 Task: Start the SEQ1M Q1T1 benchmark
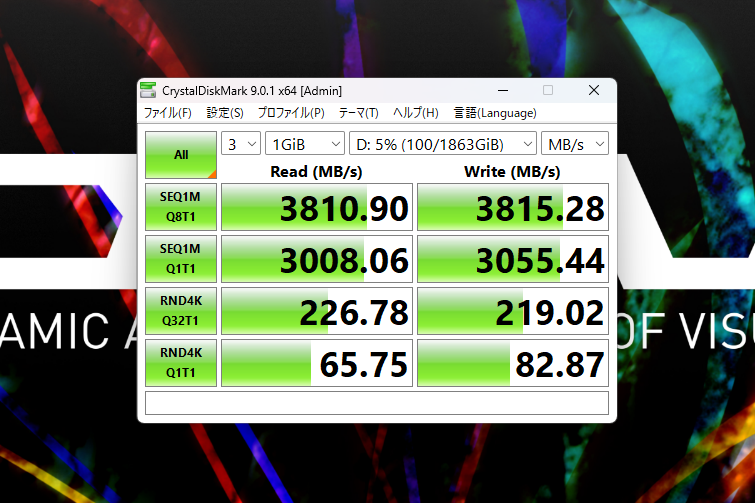[x=181, y=259]
